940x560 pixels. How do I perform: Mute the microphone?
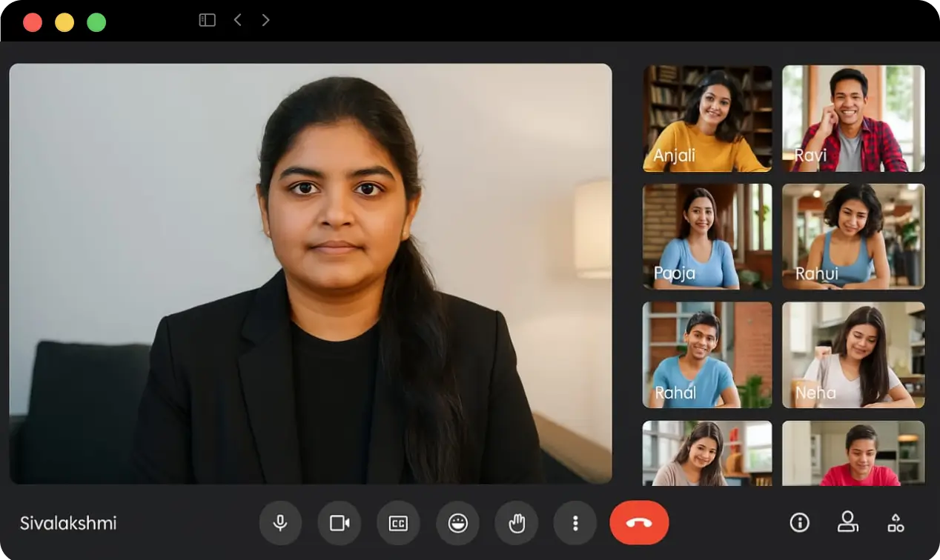pyautogui.click(x=280, y=523)
